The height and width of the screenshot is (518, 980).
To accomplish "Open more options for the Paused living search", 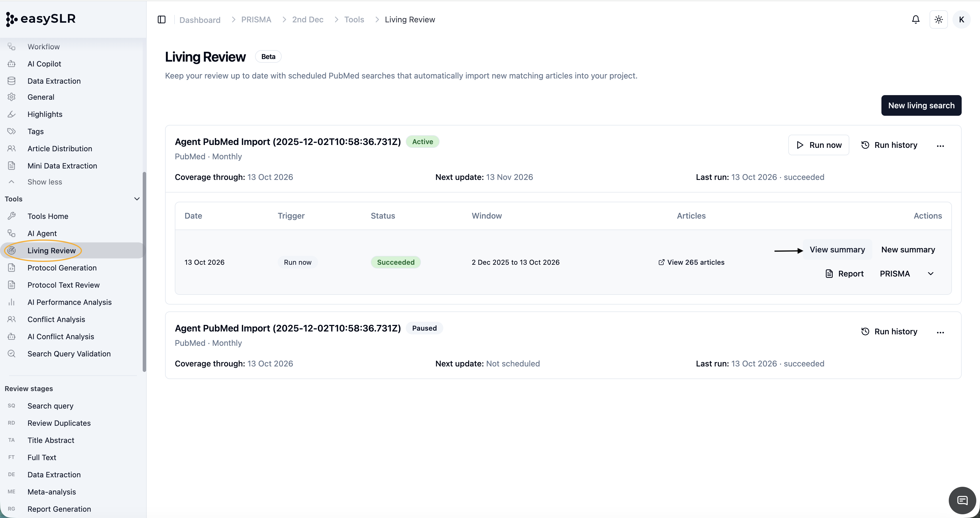I will (940, 332).
